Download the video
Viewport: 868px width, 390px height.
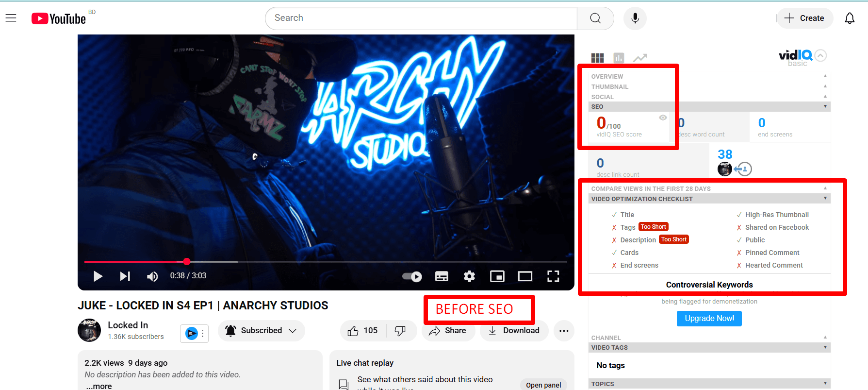click(x=514, y=331)
